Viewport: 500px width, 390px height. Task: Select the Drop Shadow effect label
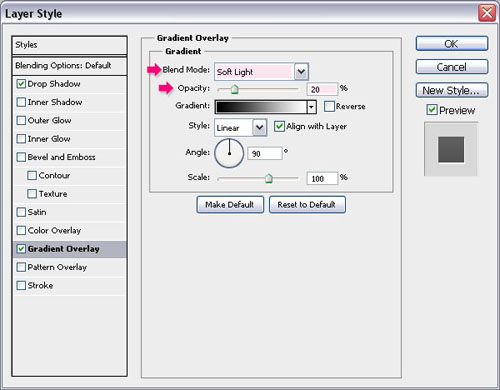click(54, 84)
